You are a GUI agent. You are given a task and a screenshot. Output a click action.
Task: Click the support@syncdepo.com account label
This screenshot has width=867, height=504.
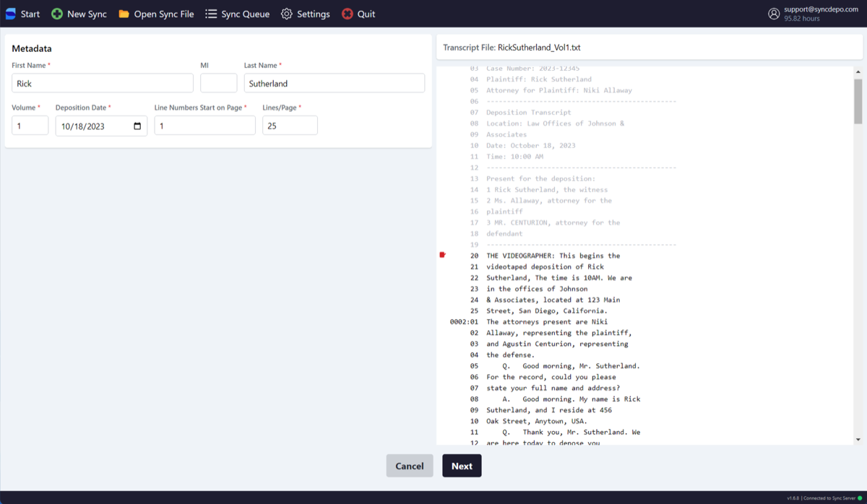pos(821,9)
